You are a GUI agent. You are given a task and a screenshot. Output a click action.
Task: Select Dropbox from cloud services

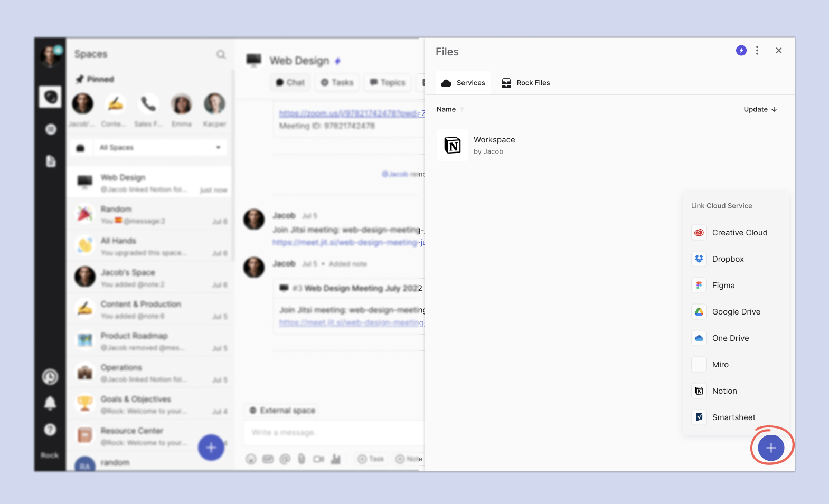(x=727, y=259)
